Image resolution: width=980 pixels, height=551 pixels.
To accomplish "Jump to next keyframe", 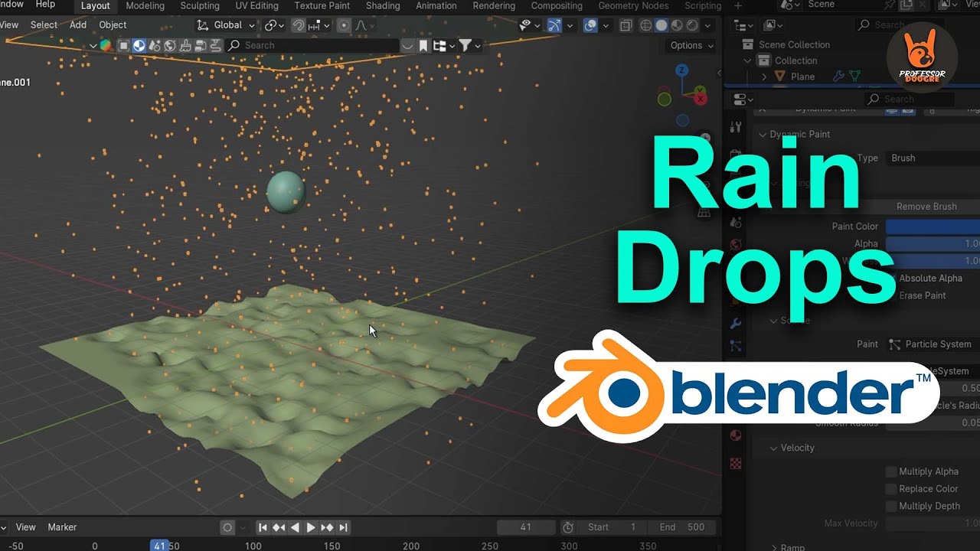I will click(x=327, y=527).
